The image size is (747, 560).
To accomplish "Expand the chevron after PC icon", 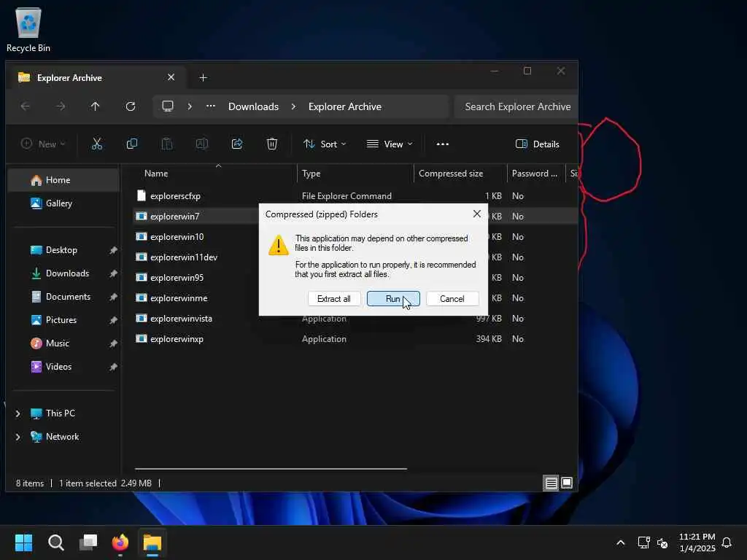I will pos(190,106).
